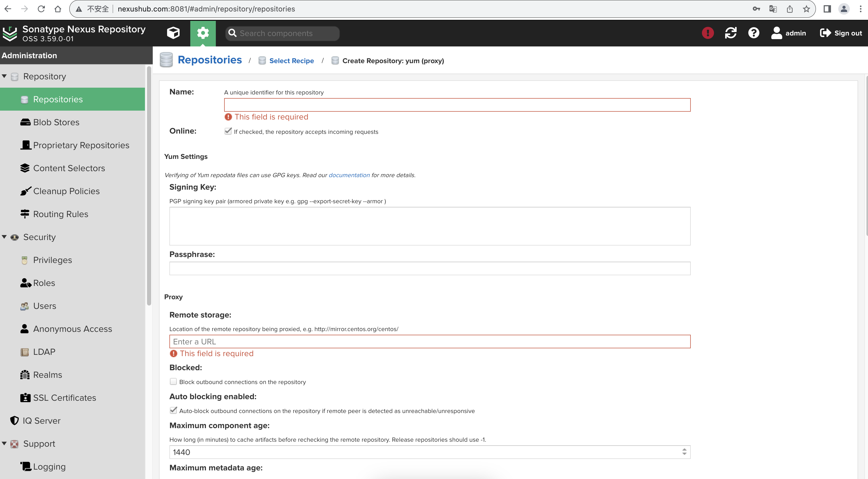
Task: Click the Sign out button
Action: (841, 33)
